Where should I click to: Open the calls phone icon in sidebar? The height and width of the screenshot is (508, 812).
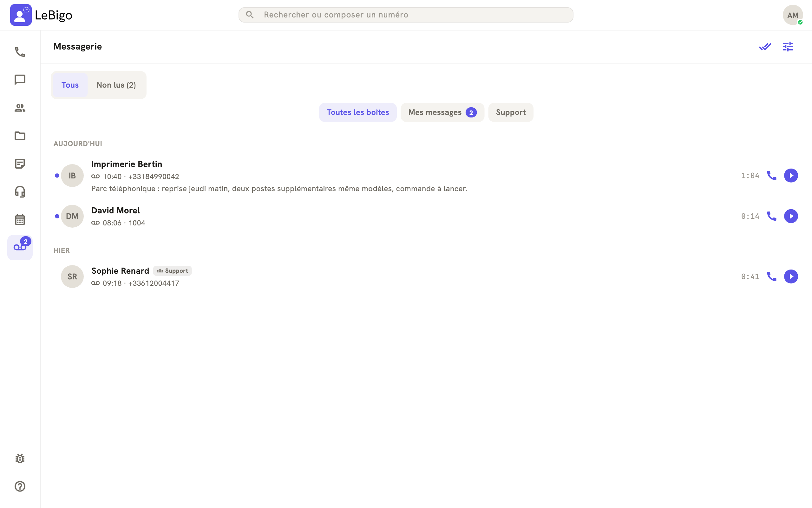coord(20,52)
